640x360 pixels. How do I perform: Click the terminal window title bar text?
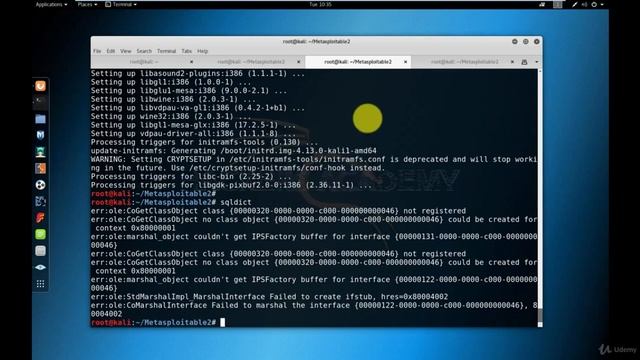316,42
